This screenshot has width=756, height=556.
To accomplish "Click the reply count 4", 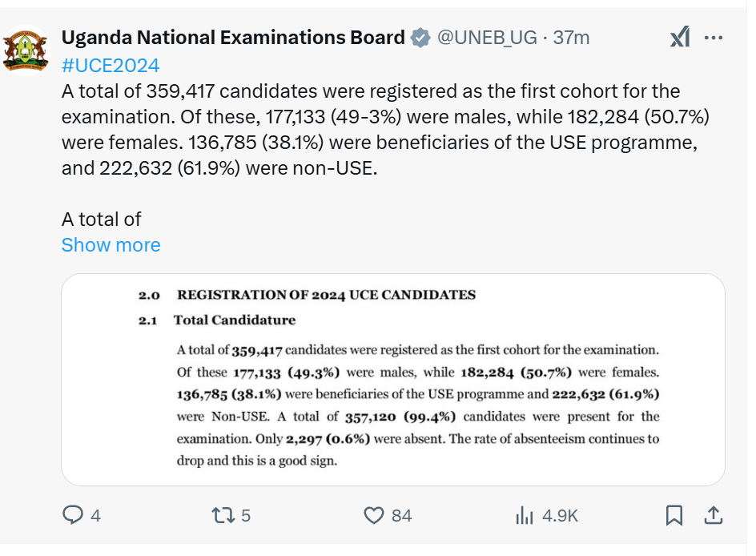I will pyautogui.click(x=95, y=516).
